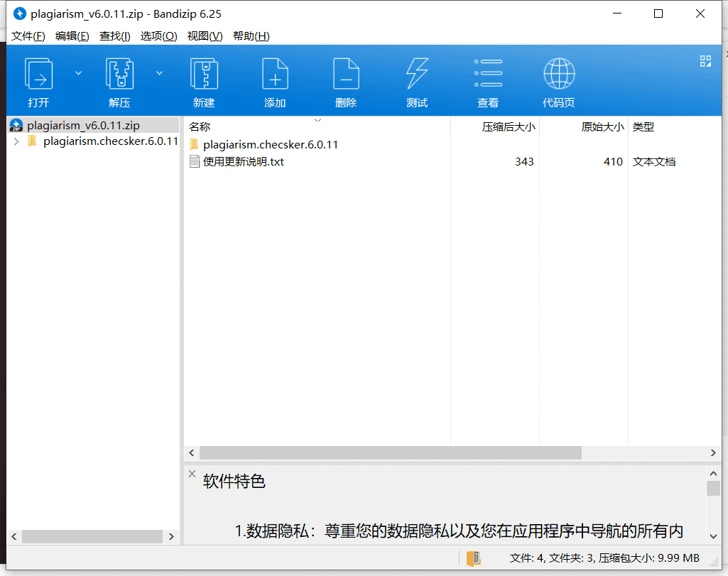
Task: Click the zip icon next to plagiarism_v6.0.11.zip
Action: click(16, 125)
